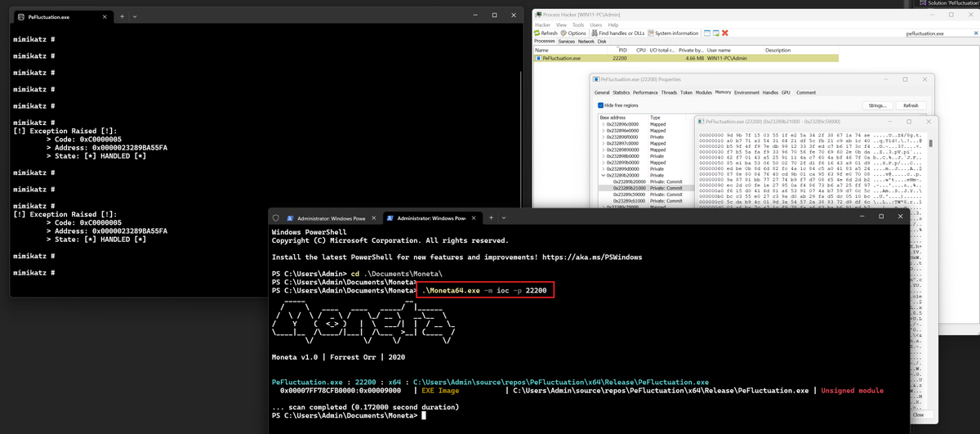Expand memory region 0x23289890000
Screen dimensions: 980x434
coord(603,150)
